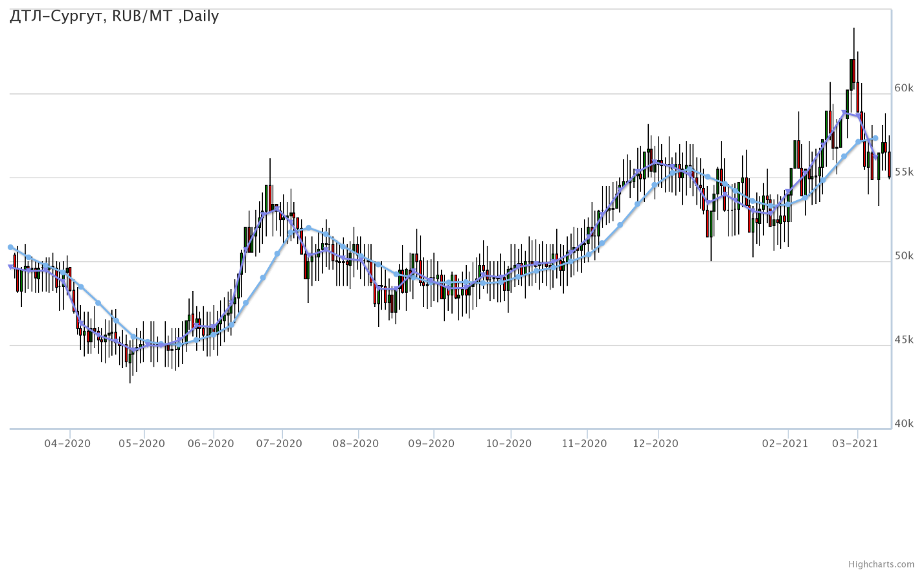The image size is (924, 572).
Task: Click the 08-2020 date label
Action: pyautogui.click(x=356, y=444)
